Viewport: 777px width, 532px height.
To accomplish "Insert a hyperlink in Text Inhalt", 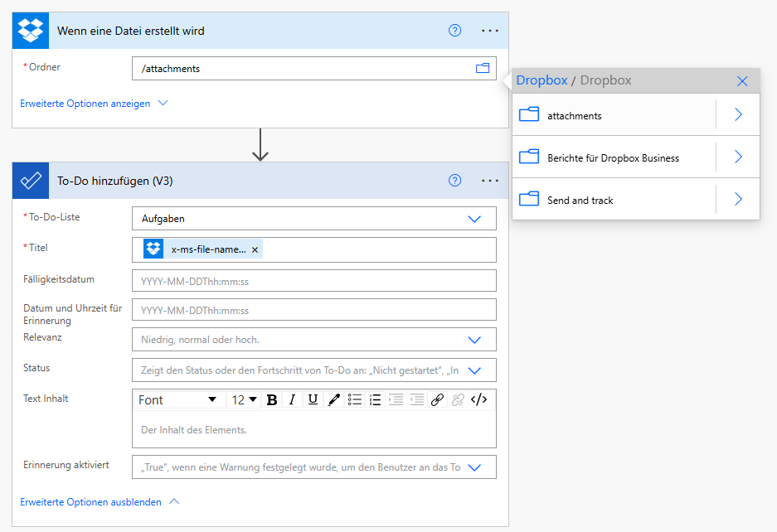I will click(x=437, y=399).
